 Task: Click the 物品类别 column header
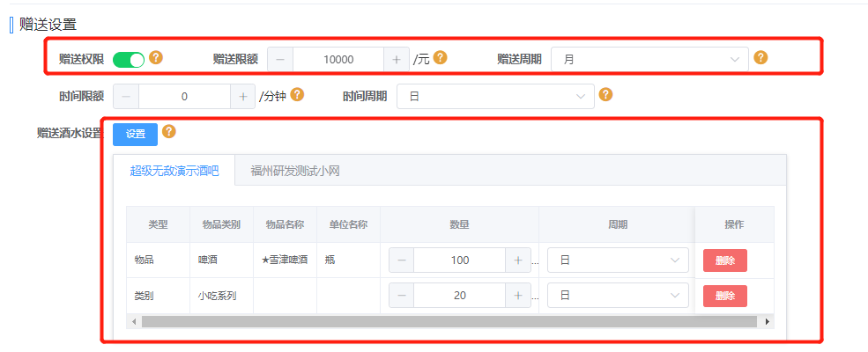tap(221, 225)
